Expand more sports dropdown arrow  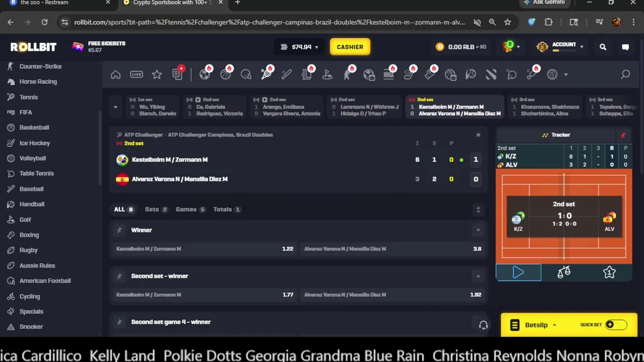[x=566, y=75]
